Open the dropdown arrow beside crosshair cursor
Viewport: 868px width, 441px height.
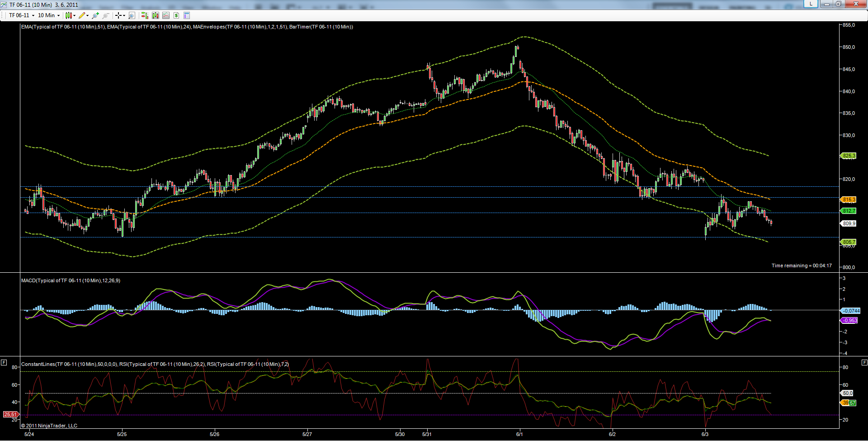(124, 15)
